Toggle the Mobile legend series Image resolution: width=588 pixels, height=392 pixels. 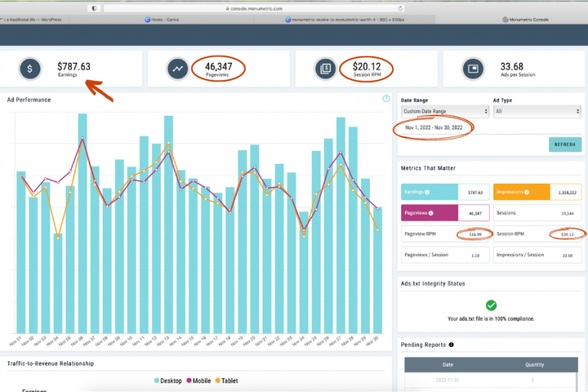[199, 381]
